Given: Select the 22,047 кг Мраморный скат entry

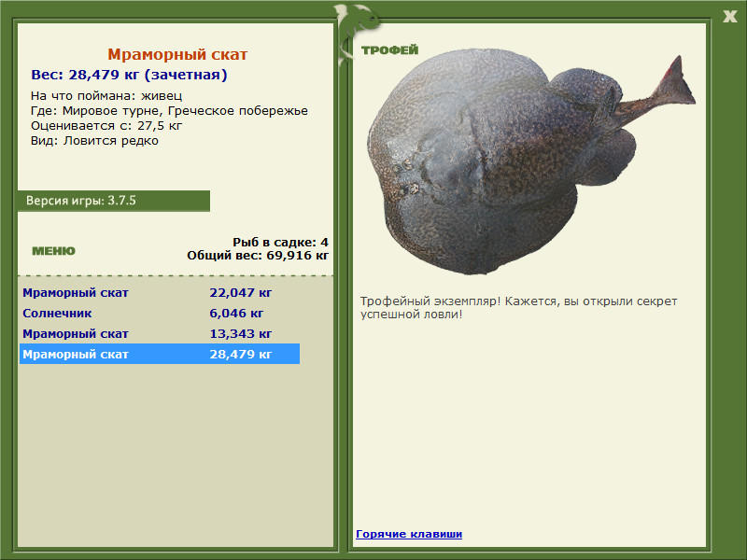Looking at the screenshot, I should tap(160, 292).
